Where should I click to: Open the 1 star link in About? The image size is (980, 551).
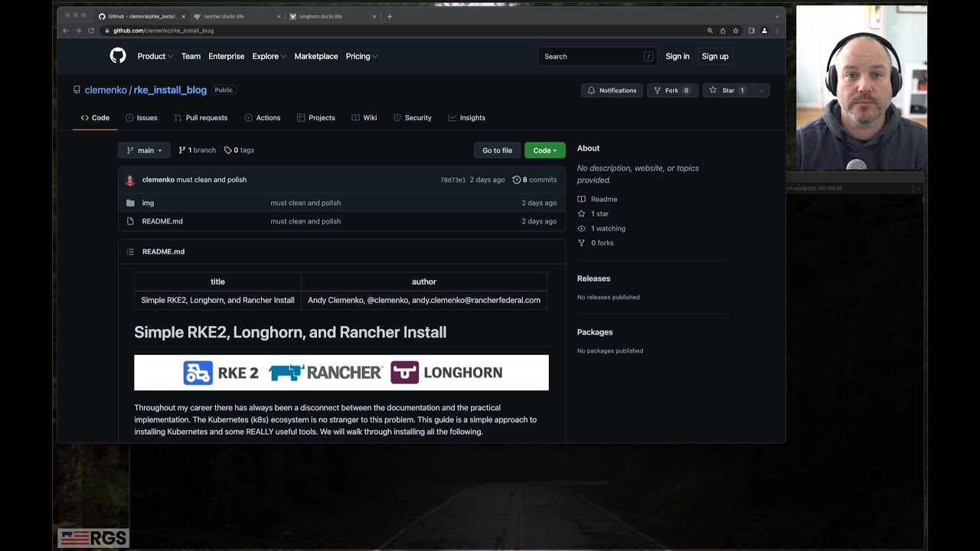pyautogui.click(x=593, y=214)
